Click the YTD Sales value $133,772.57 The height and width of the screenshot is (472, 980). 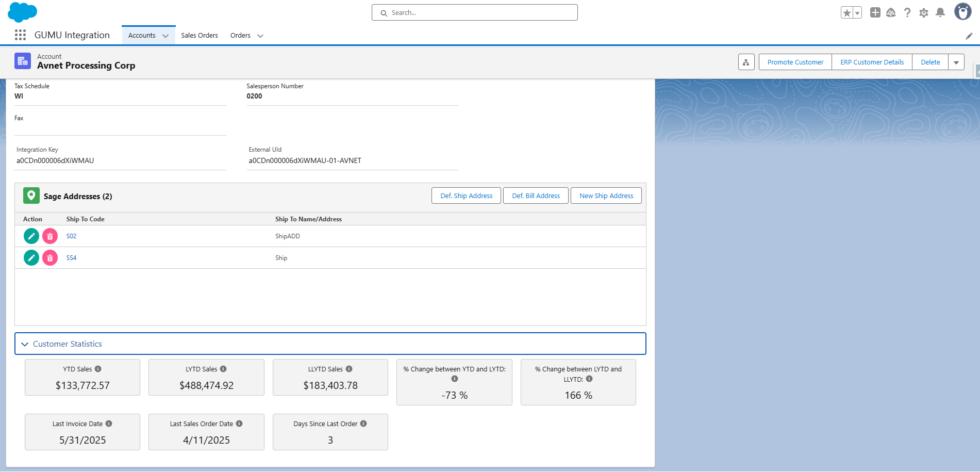point(82,385)
